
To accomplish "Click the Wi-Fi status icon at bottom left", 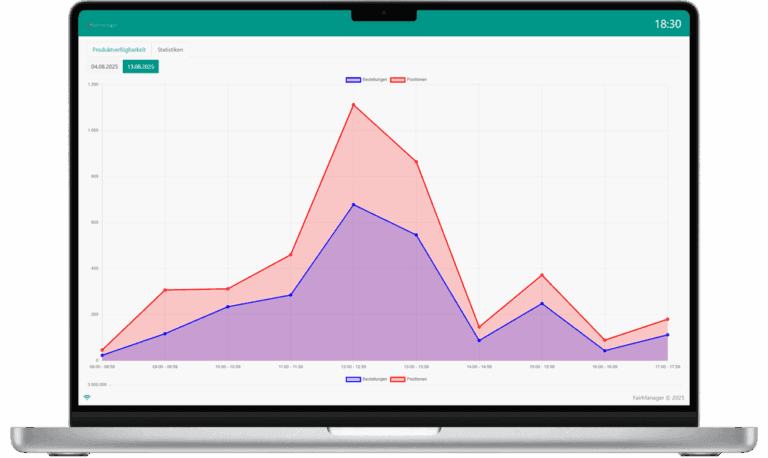I will click(87, 397).
